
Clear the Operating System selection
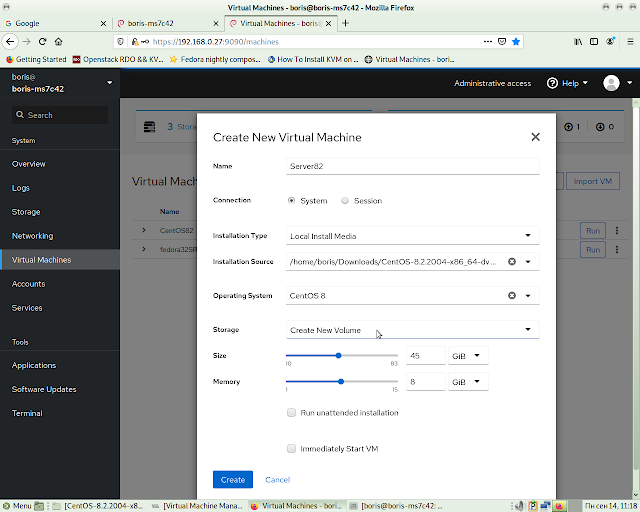[511, 295]
